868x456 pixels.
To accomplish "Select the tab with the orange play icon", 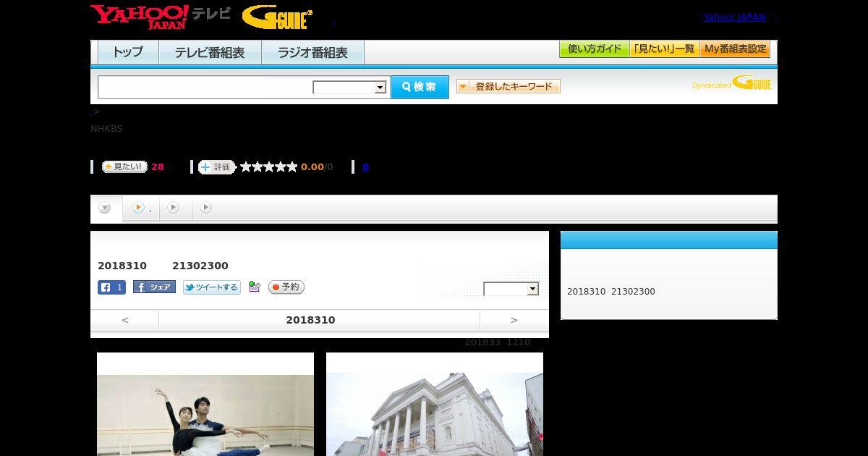I will (142, 208).
